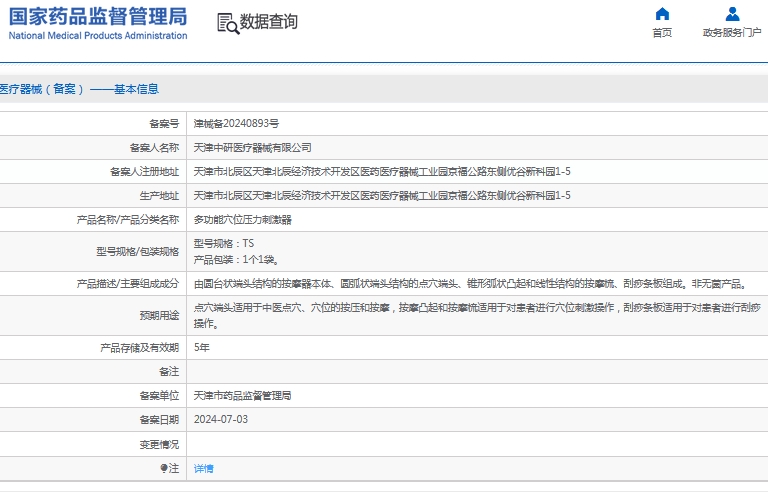
Task: Select record number 津械备20240893号
Action: coord(236,123)
